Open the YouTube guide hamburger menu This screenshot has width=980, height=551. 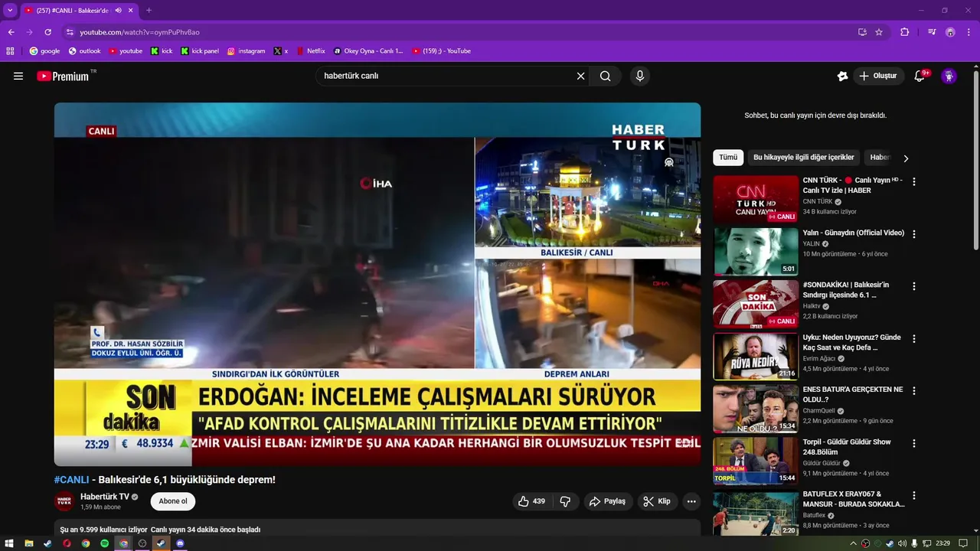(18, 76)
